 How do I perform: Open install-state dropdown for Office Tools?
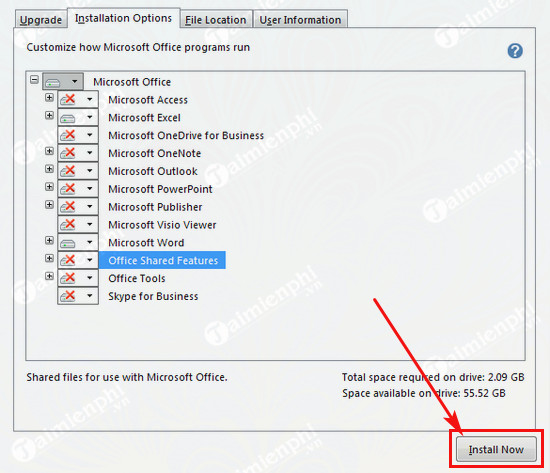click(x=78, y=278)
